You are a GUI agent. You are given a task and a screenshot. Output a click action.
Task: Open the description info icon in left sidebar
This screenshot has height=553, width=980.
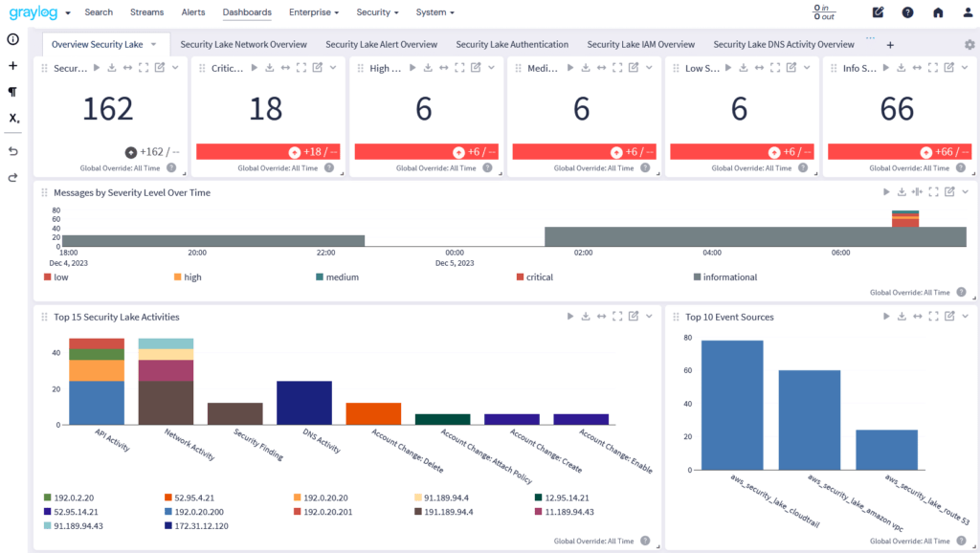pos(12,39)
